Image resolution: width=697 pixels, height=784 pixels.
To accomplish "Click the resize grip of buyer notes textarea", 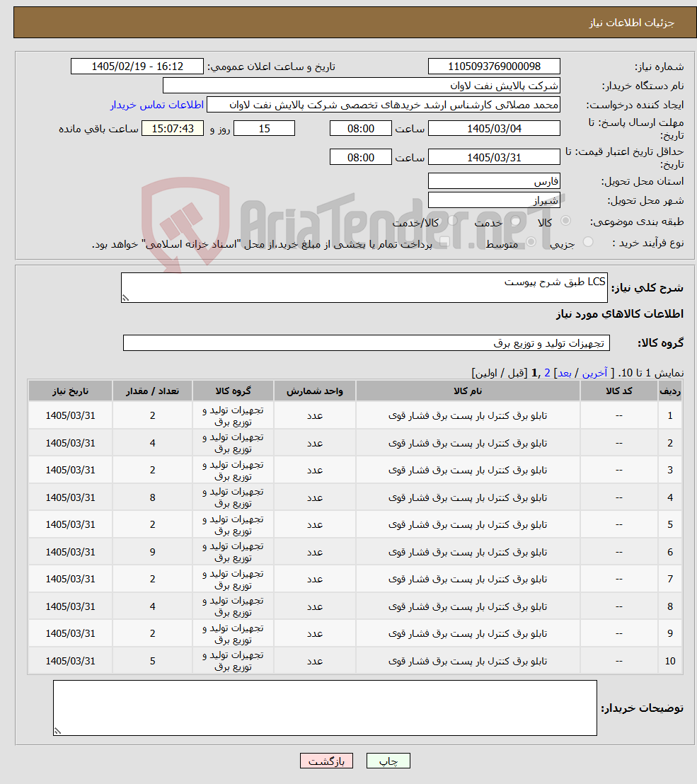I will click(x=57, y=731).
